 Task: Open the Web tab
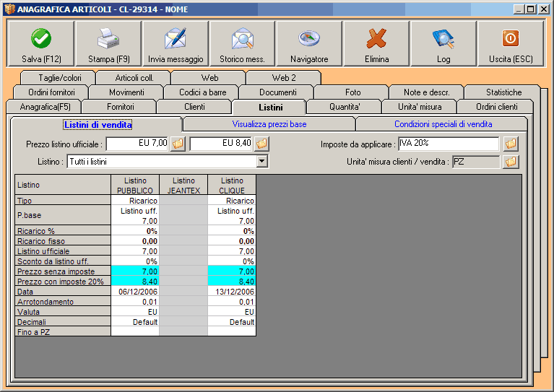[209, 78]
